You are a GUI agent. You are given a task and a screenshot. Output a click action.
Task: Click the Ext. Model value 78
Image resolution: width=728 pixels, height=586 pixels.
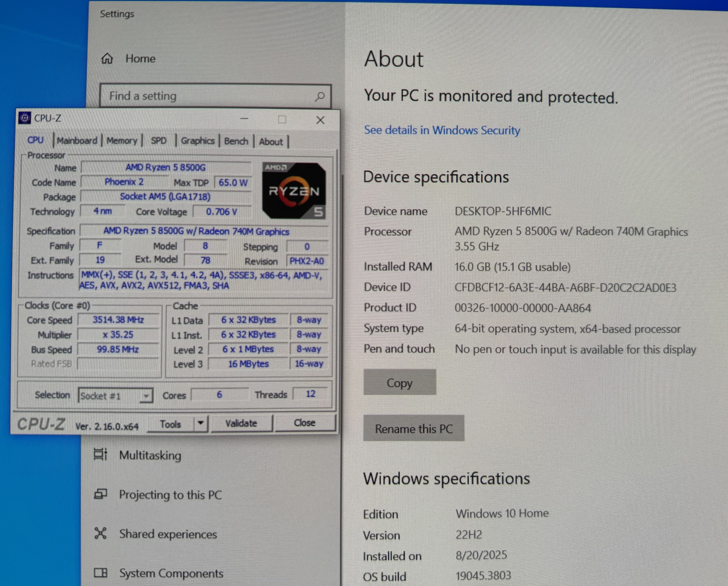pos(205,260)
